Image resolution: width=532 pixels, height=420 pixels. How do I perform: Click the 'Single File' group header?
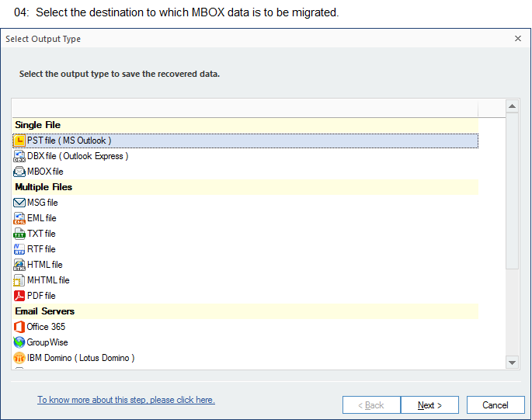click(x=245, y=125)
